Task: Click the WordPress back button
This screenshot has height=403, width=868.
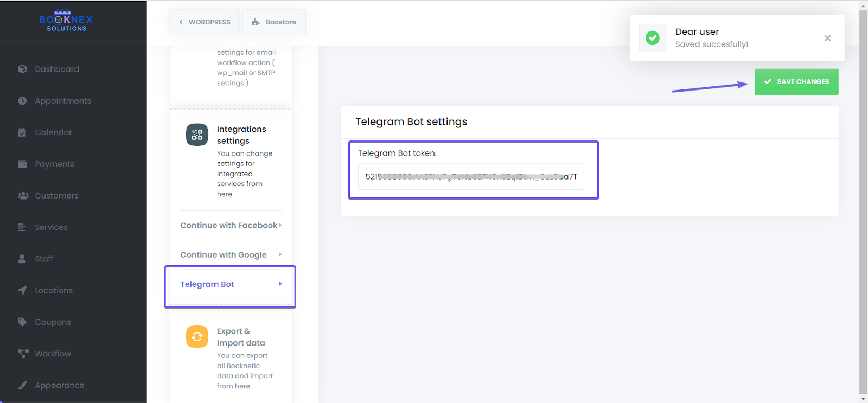Action: pos(205,22)
